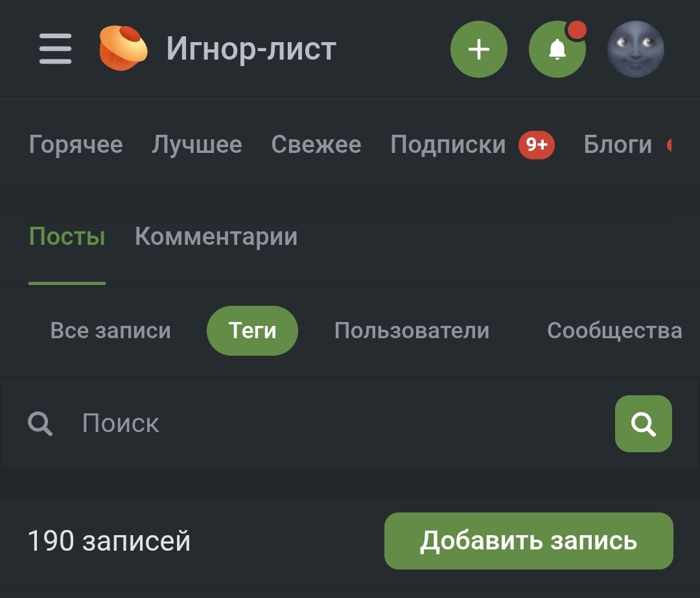Screen dimensions: 700x598
Task: Click the Добавить запись button
Action: tap(528, 541)
